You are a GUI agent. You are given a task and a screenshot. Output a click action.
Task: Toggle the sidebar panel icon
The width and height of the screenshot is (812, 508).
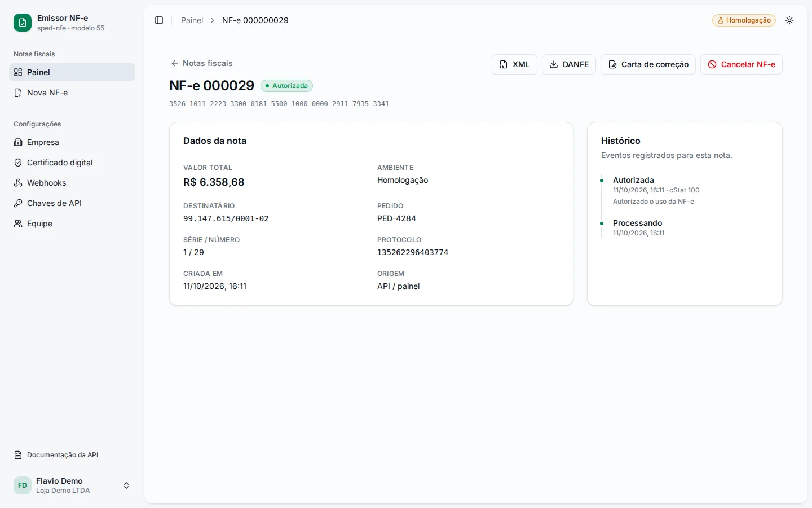159,20
